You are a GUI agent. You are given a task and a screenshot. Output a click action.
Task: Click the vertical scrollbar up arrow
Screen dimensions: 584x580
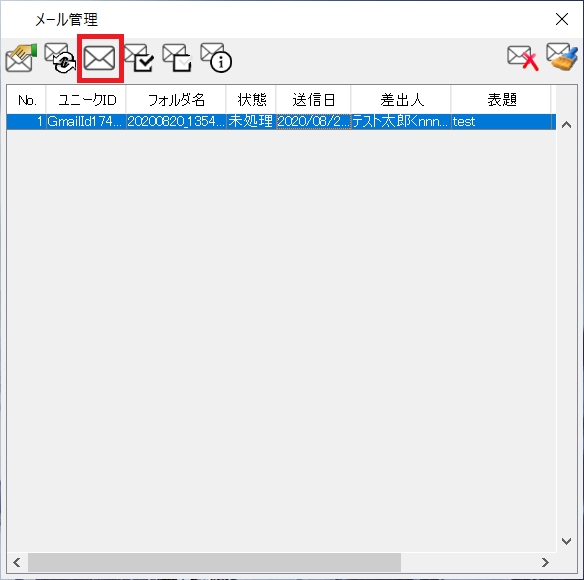click(x=566, y=125)
